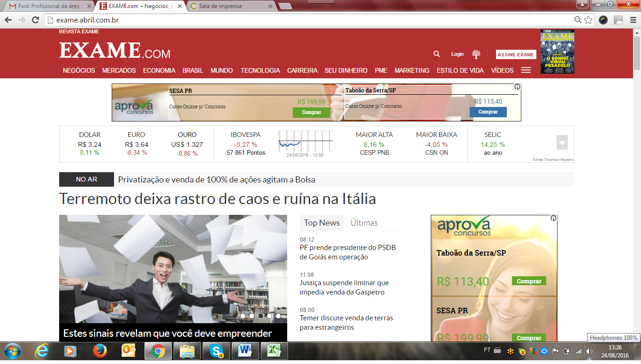Screen dimensions: 641x364
Task: Select the fourth carousel dot
Action: (269, 316)
